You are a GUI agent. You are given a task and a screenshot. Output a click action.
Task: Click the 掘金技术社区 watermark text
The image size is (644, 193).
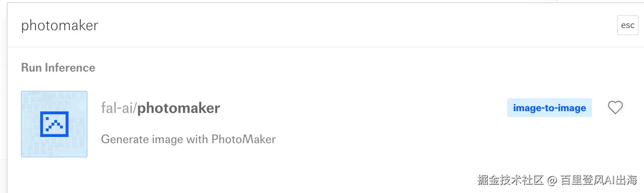pyautogui.click(x=511, y=180)
